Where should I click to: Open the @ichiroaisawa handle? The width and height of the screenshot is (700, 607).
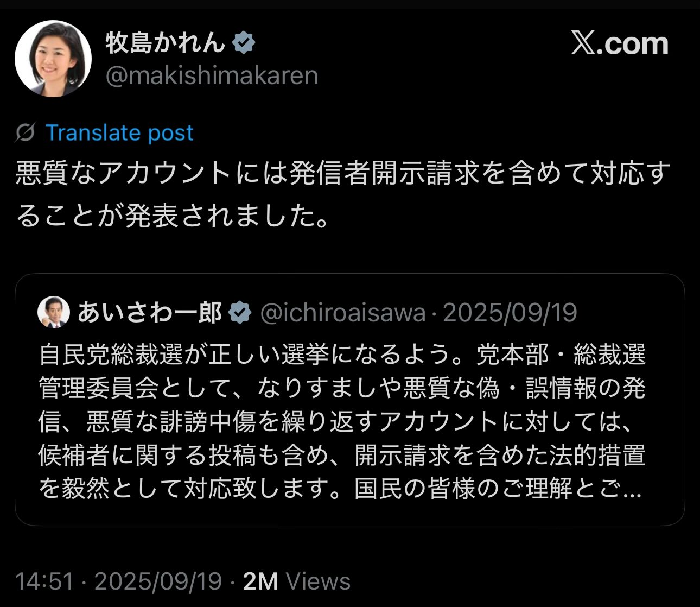point(343,313)
